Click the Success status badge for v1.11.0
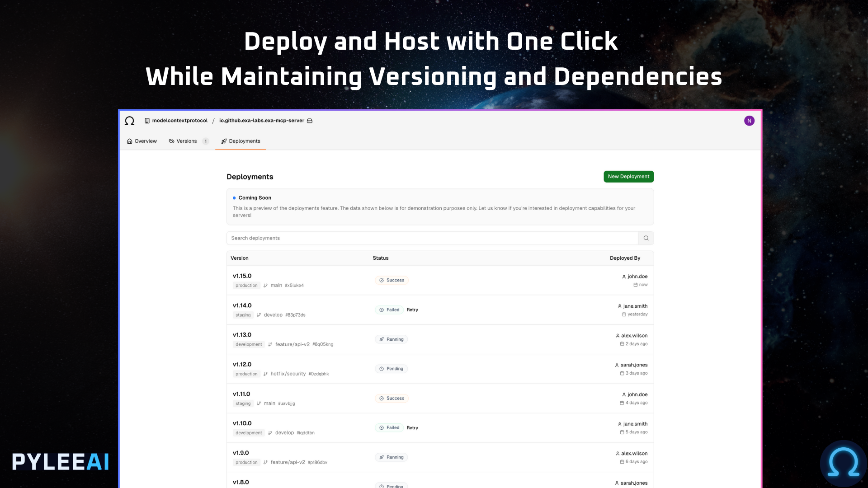868x488 pixels. 392,399
